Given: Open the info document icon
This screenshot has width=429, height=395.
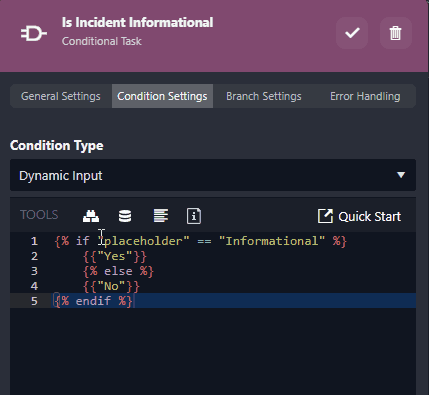Looking at the screenshot, I should (x=194, y=216).
